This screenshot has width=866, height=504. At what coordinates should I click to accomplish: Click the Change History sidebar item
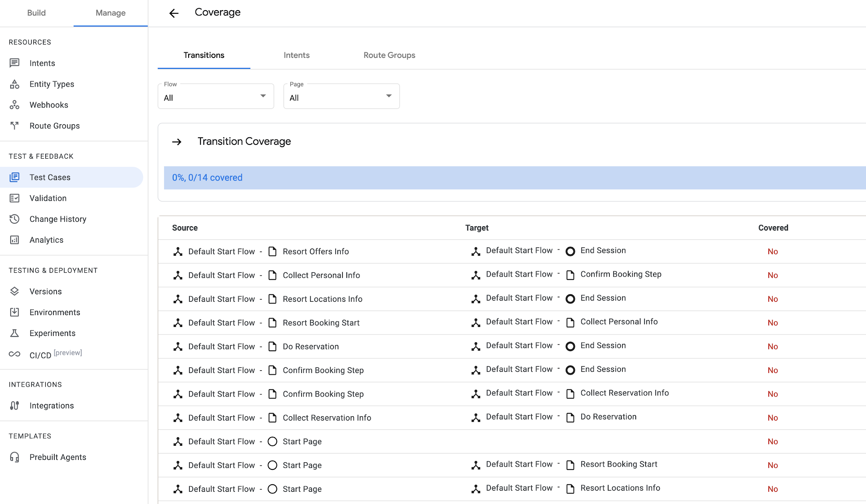pos(57,218)
